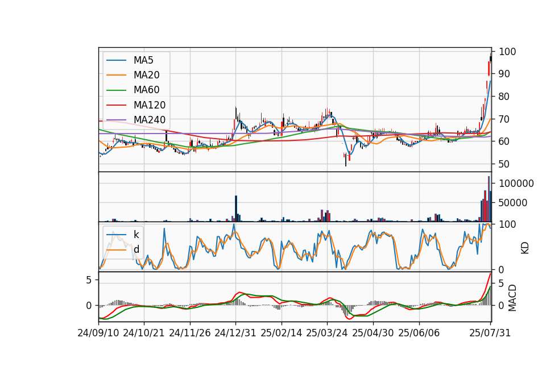Click the KD axis label

pyautogui.click(x=525, y=248)
